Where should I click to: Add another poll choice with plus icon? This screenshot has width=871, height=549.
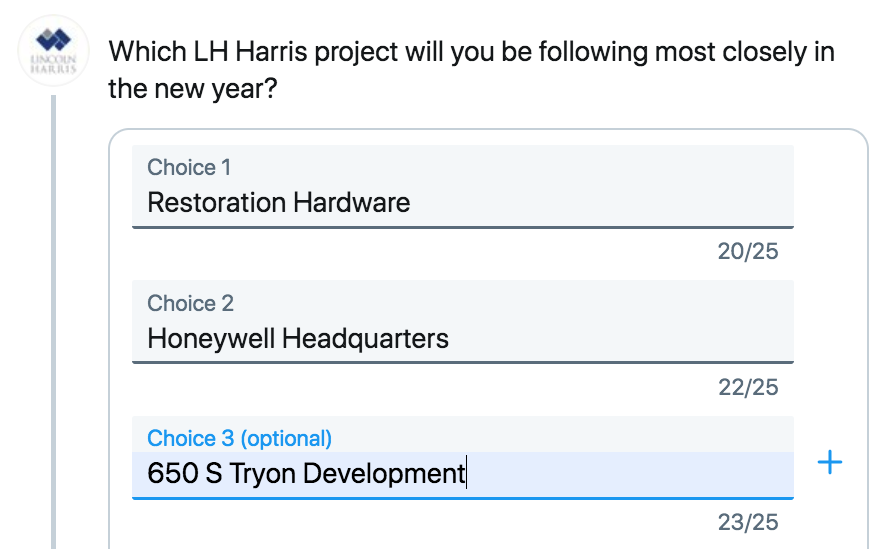(x=830, y=462)
